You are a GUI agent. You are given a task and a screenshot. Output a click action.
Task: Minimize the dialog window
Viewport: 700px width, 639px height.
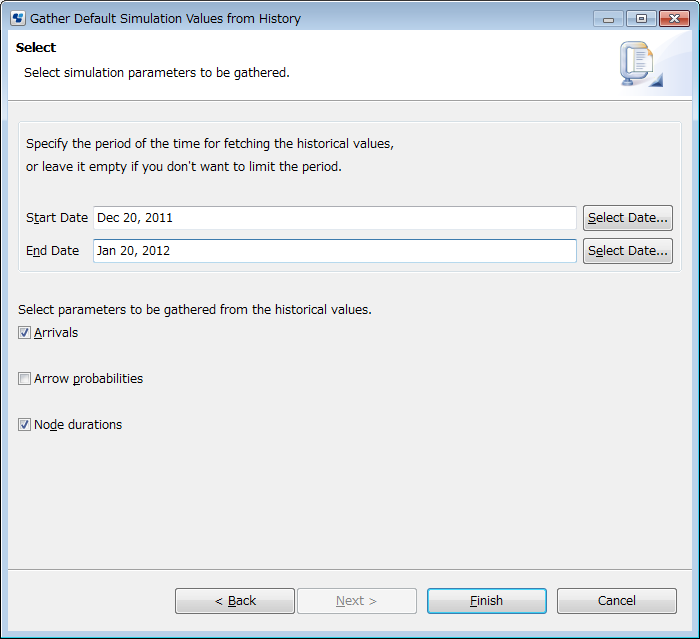coord(608,19)
